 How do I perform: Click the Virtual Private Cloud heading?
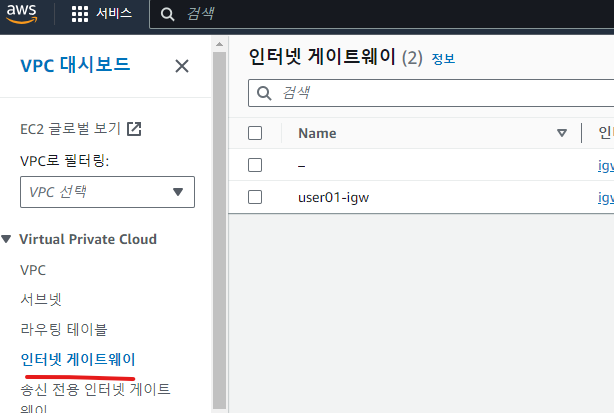click(88, 239)
